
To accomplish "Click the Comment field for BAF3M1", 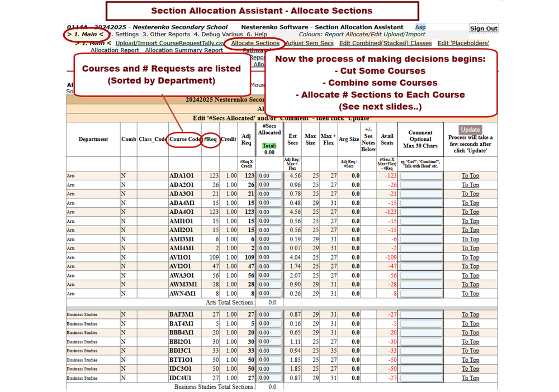I will pyautogui.click(x=420, y=314).
